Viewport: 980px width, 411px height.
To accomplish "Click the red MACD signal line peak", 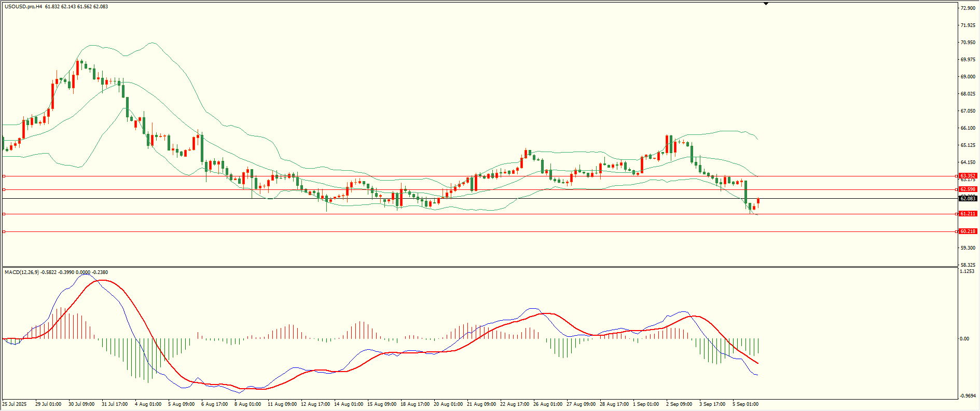I will [x=103, y=280].
